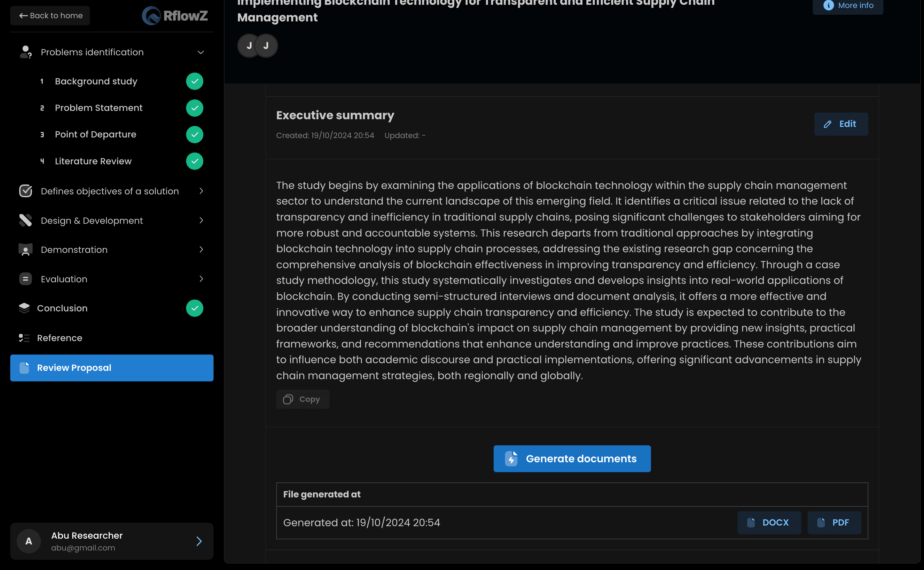Click the Reference checklist icon
Viewport: 924px width, 570px height.
coord(24,338)
